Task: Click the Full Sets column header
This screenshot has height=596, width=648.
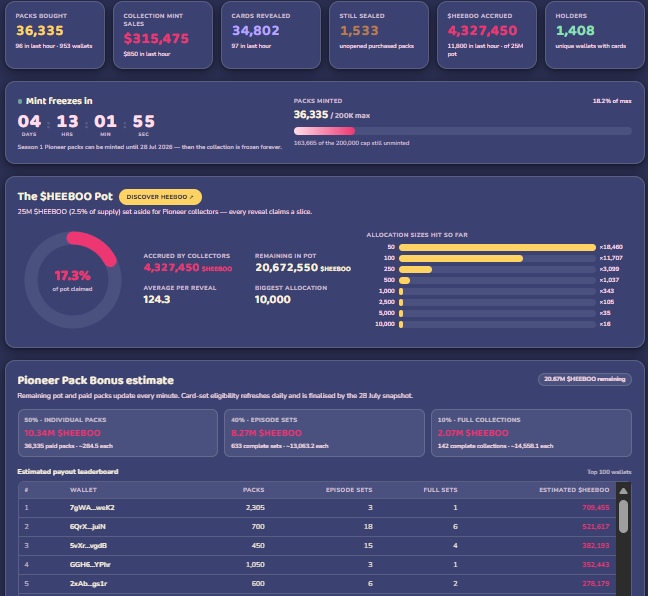Action: click(x=441, y=490)
